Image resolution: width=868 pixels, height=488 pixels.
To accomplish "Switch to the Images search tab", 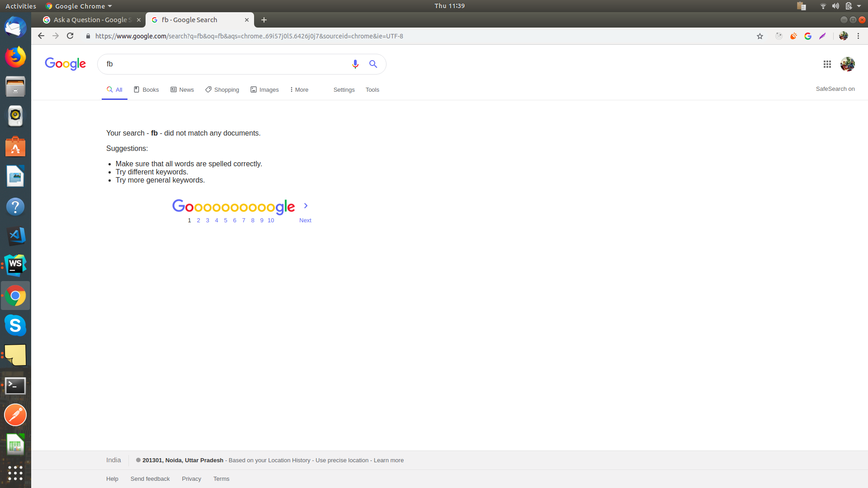I will [264, 89].
